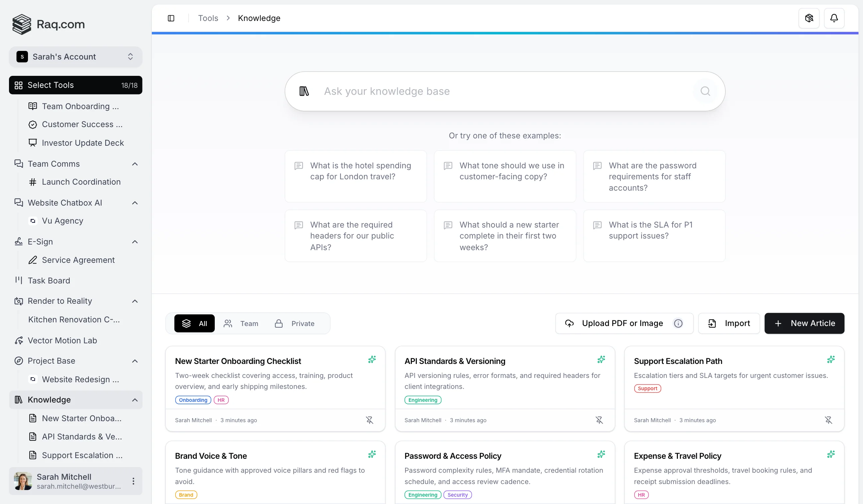The height and width of the screenshot is (504, 863).
Task: Switch to the Private filter tab
Action: pyautogui.click(x=295, y=323)
